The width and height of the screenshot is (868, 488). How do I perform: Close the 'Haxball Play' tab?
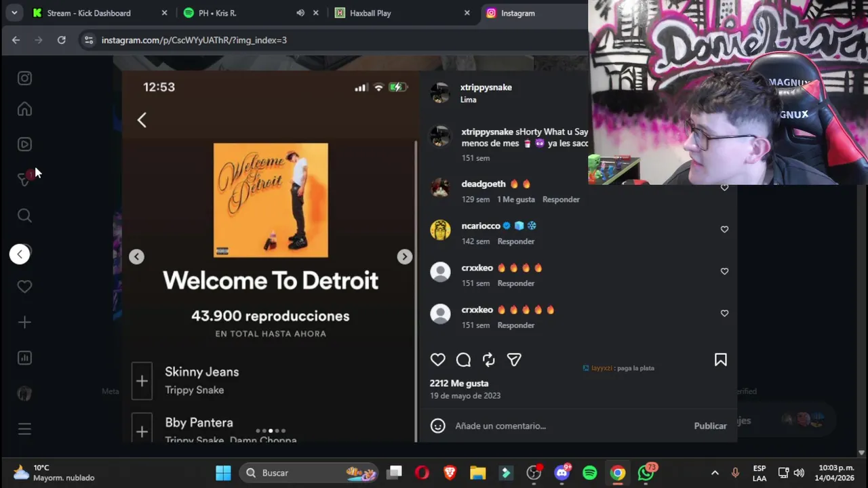(x=467, y=13)
